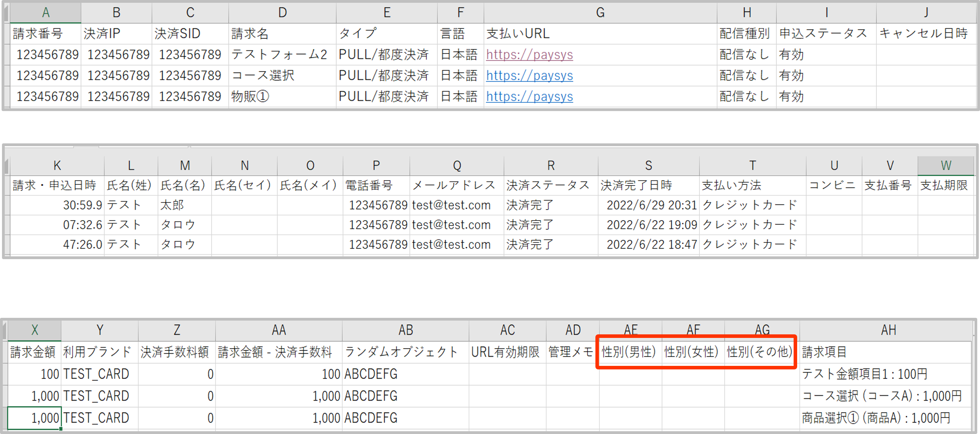
Task: Click the 太郎 name cell
Action: coord(173,205)
